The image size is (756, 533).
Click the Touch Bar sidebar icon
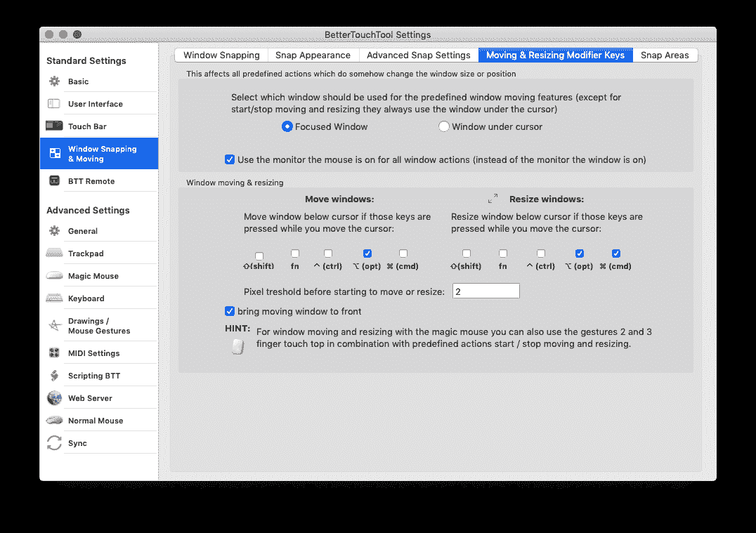pyautogui.click(x=54, y=126)
